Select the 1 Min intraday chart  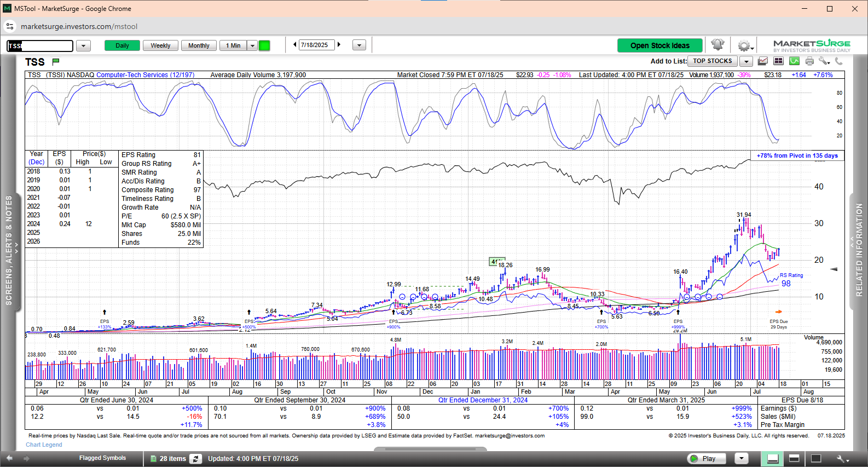233,45
